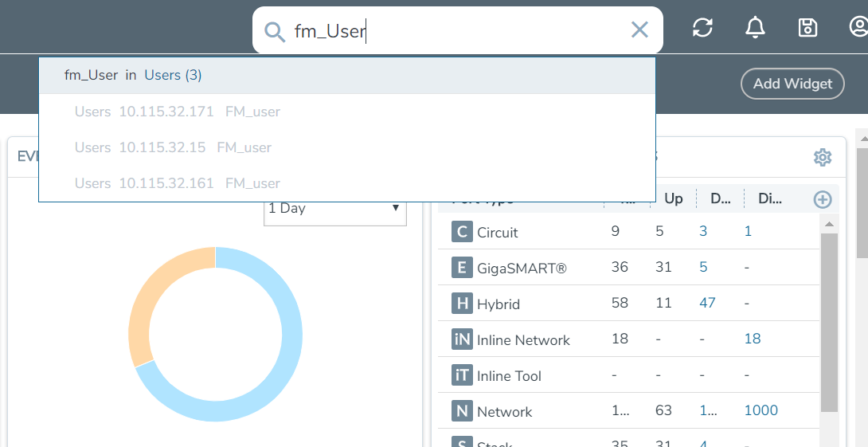
Task: Click the Add Widget button
Action: [x=792, y=84]
